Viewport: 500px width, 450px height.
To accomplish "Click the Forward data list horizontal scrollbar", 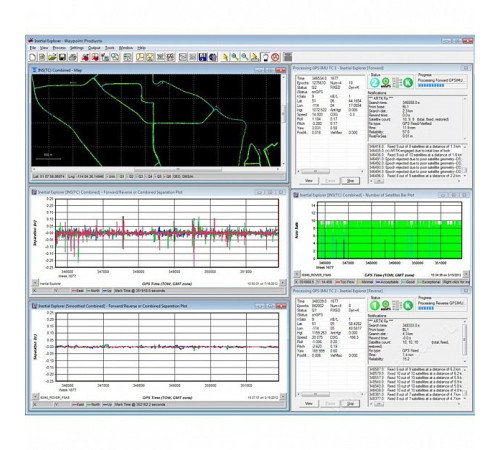I will pyautogui.click(x=330, y=171).
